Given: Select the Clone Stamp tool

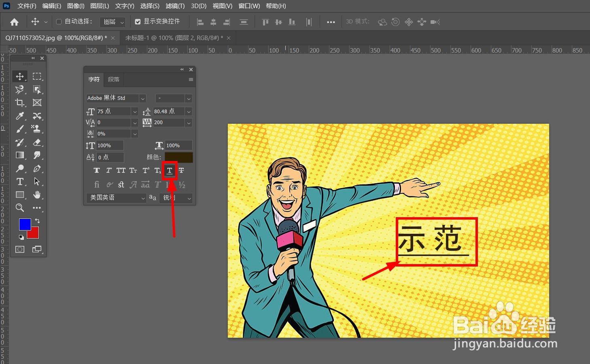Looking at the screenshot, I should point(37,129).
